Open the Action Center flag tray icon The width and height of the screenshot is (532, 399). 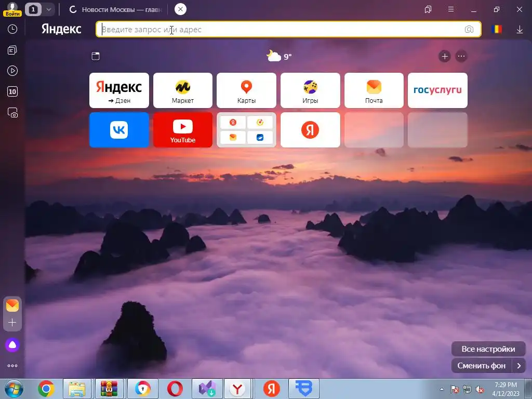(455, 389)
